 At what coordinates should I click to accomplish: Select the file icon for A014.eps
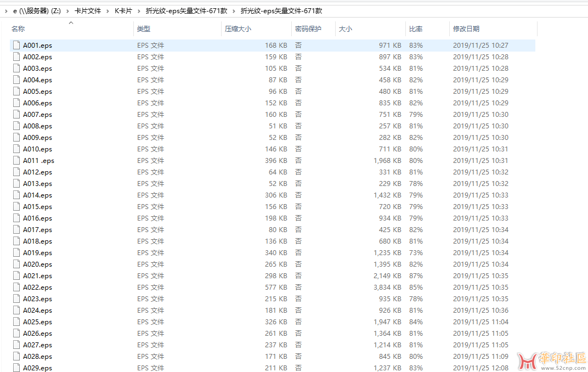click(16, 195)
